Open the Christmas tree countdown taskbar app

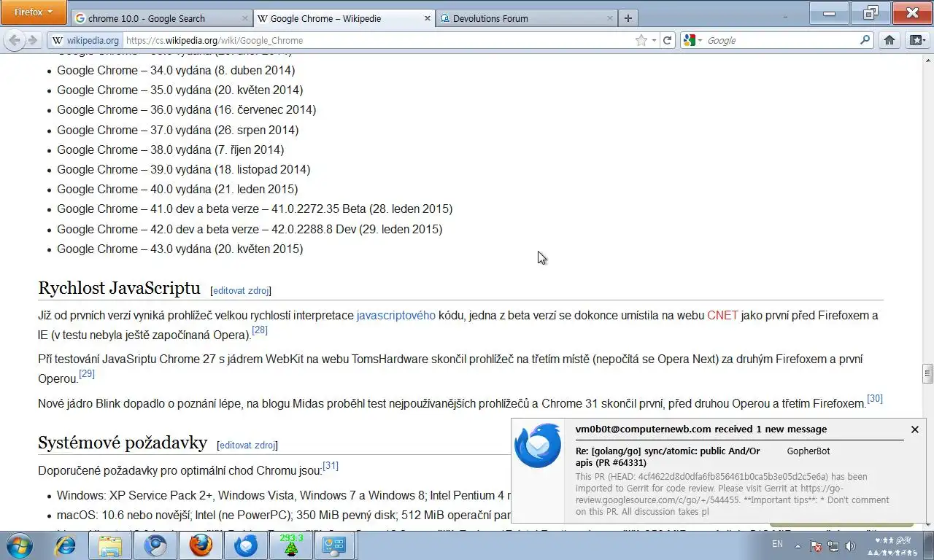(x=290, y=545)
